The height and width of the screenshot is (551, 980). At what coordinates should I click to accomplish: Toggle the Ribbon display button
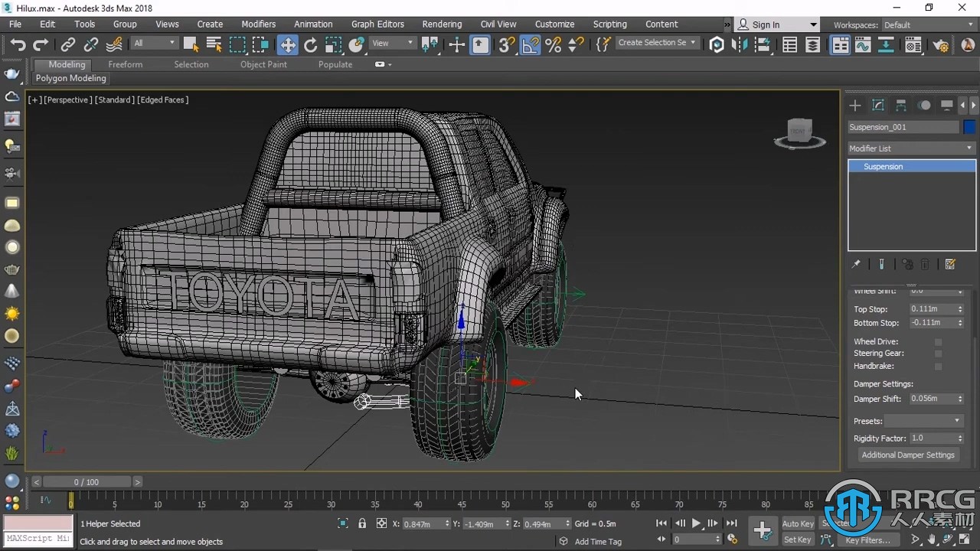[841, 44]
